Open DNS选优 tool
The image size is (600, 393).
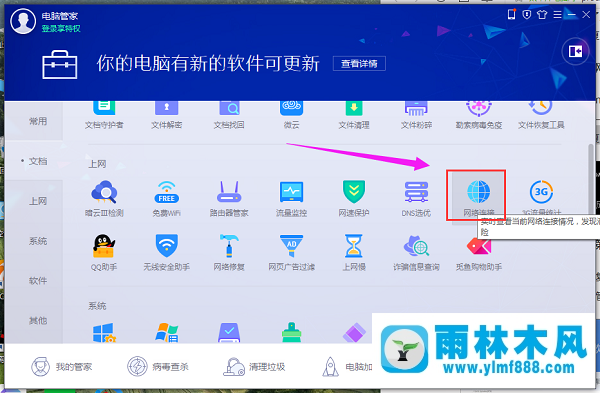(x=416, y=199)
